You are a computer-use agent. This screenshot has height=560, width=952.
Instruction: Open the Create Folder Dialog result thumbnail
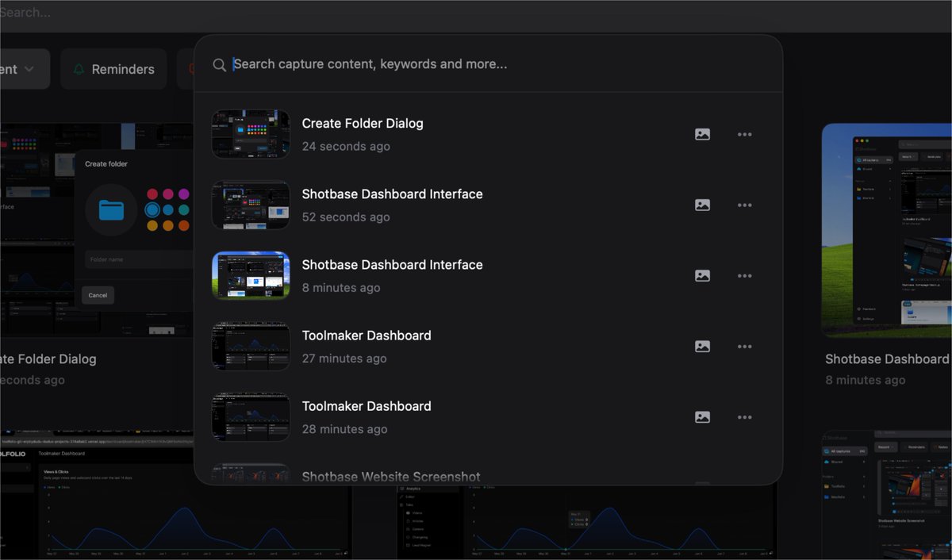(251, 134)
